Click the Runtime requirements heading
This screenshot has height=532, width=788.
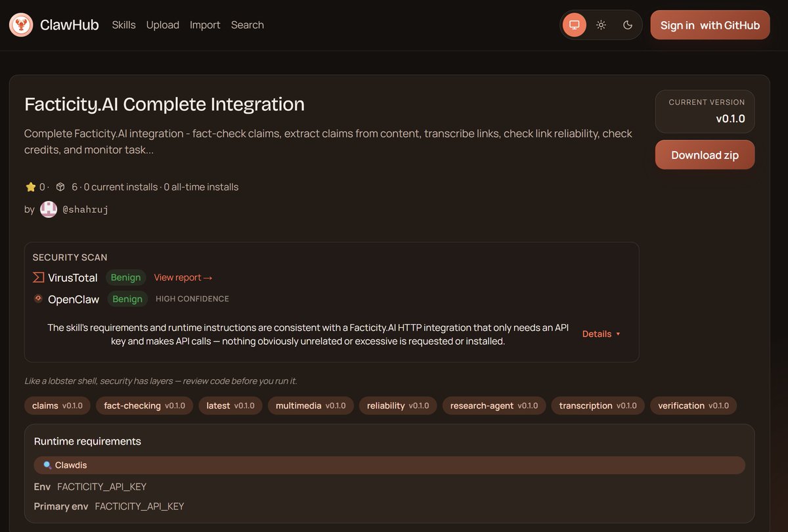(x=87, y=441)
